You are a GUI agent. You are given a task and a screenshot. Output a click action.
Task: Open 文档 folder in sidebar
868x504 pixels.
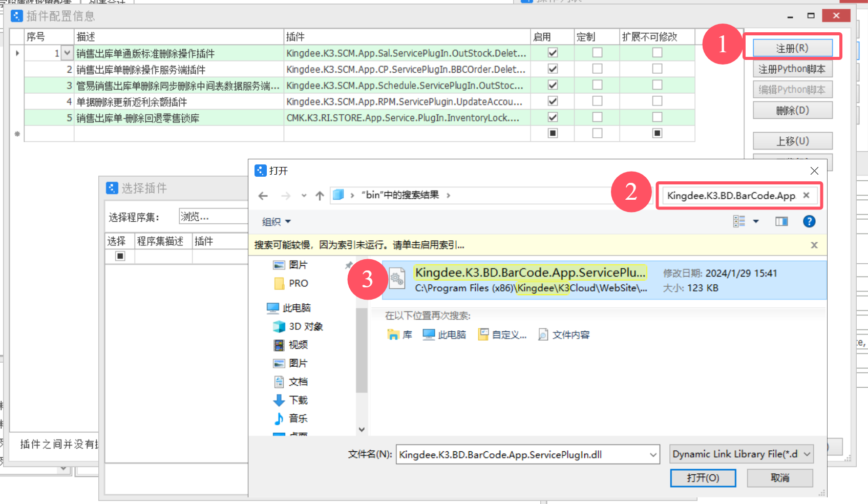click(x=290, y=382)
